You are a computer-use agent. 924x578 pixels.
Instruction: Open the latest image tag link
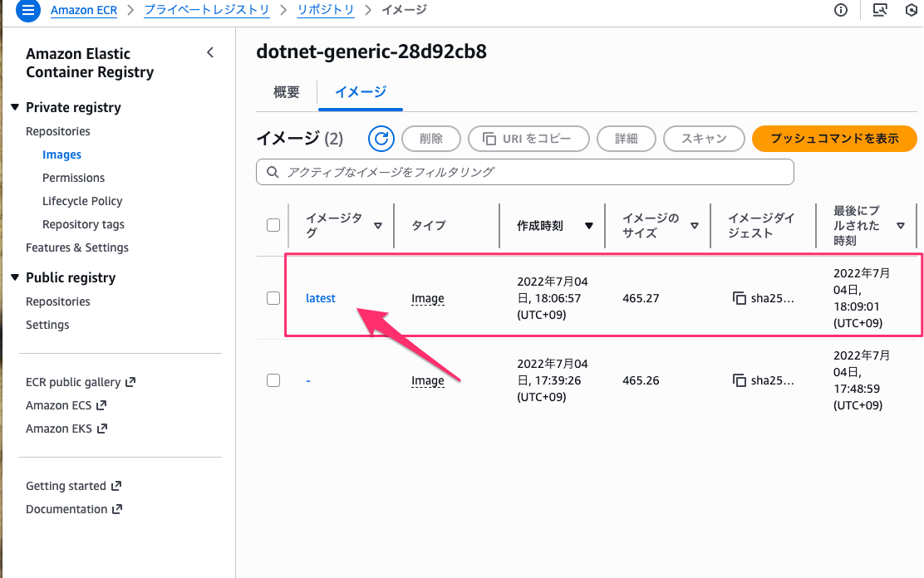coord(321,298)
